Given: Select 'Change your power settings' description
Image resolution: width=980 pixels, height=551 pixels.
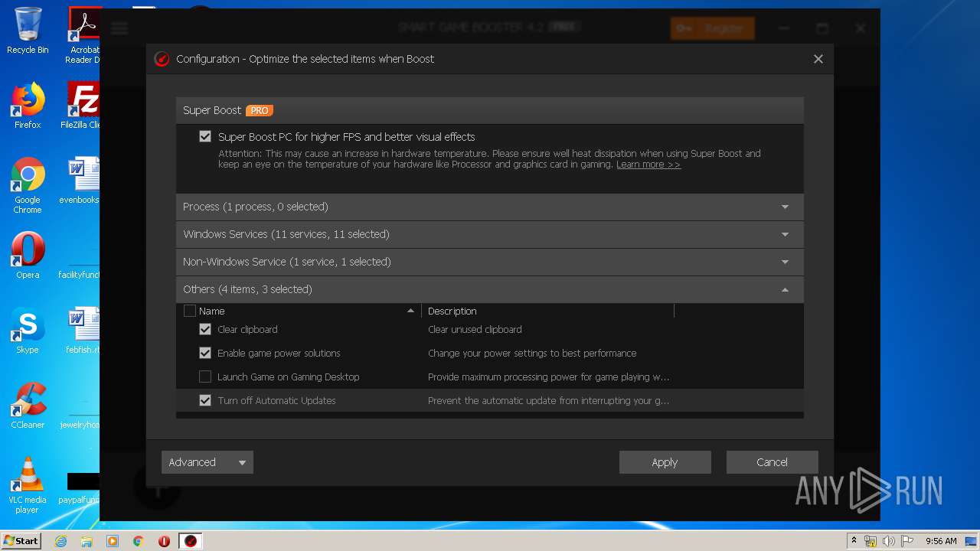Looking at the screenshot, I should (x=532, y=354).
